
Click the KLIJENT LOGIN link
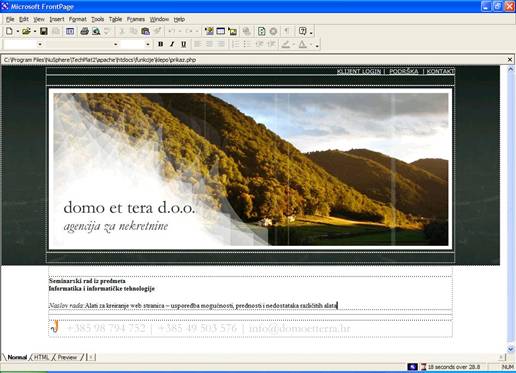359,71
